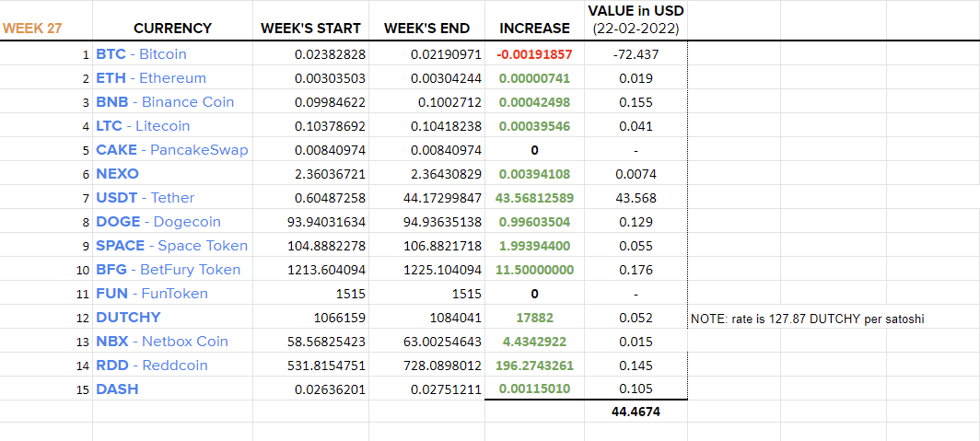Select Litecoin increase cell 0.00039546
Image resolution: width=980 pixels, height=441 pixels.
(x=534, y=126)
